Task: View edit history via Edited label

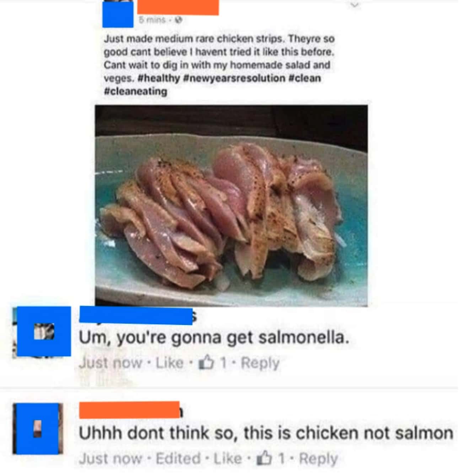Action: tap(178, 459)
